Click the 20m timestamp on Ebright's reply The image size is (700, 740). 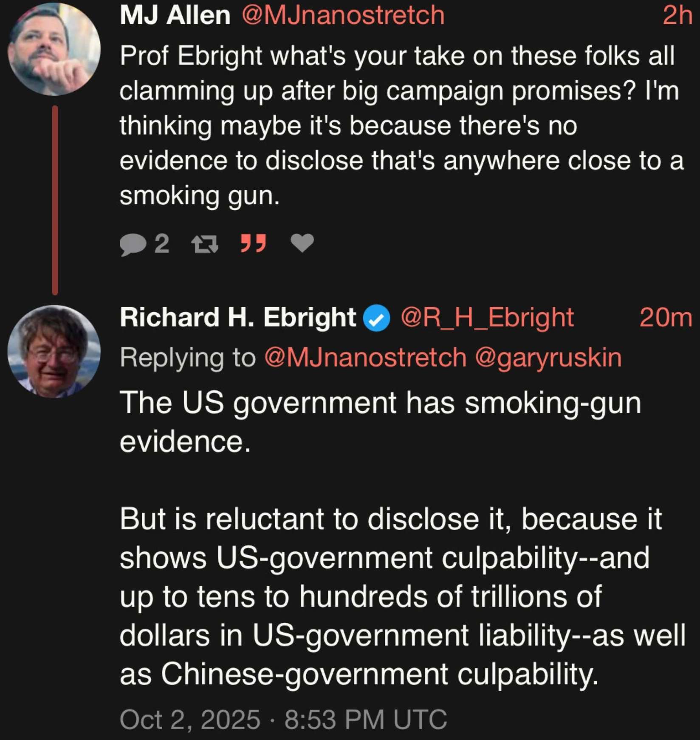(666, 318)
